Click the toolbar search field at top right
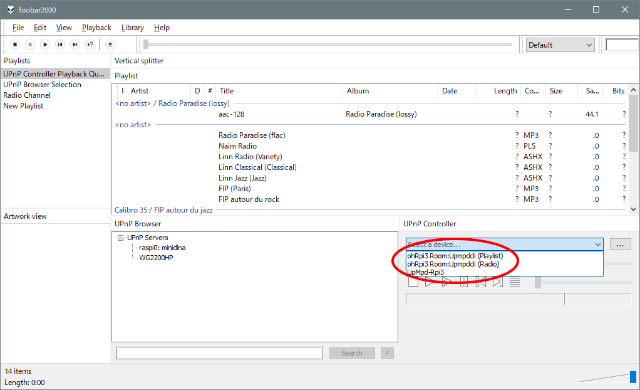This screenshot has width=640, height=390. click(x=622, y=45)
